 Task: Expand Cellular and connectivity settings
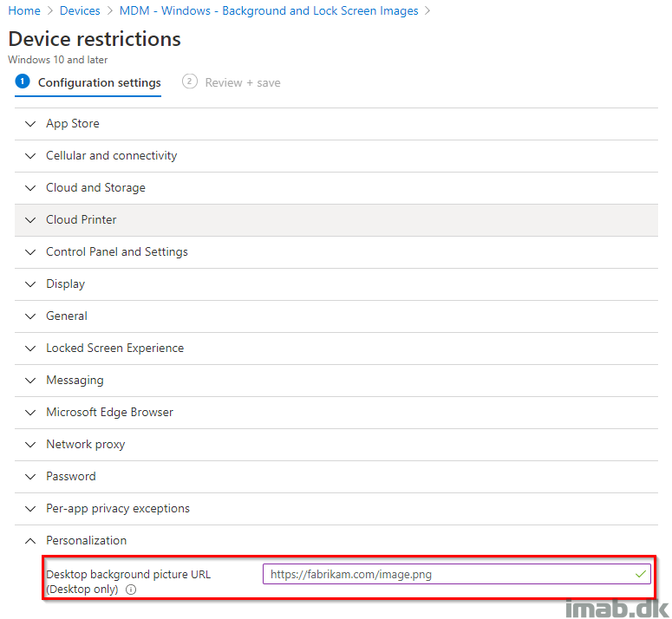336,156
